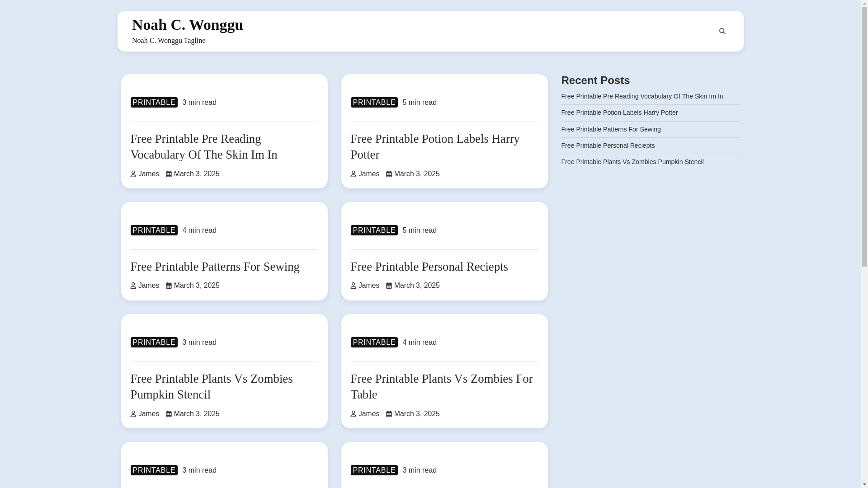Select PRINTABLE tag on Pre Reading Vocabulary card
The image size is (868, 488).
click(154, 102)
